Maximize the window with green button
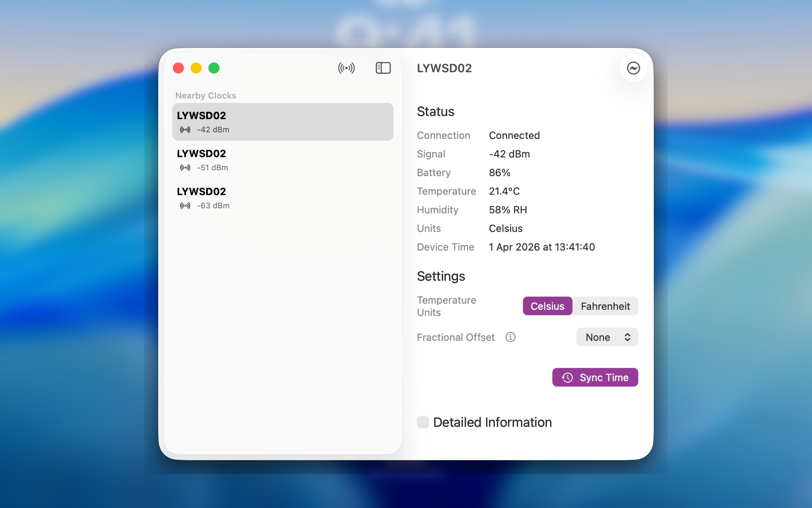812x508 pixels. (x=214, y=68)
